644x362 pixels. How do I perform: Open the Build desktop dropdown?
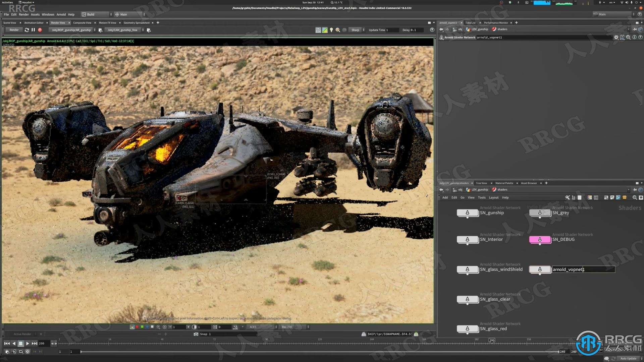point(97,14)
